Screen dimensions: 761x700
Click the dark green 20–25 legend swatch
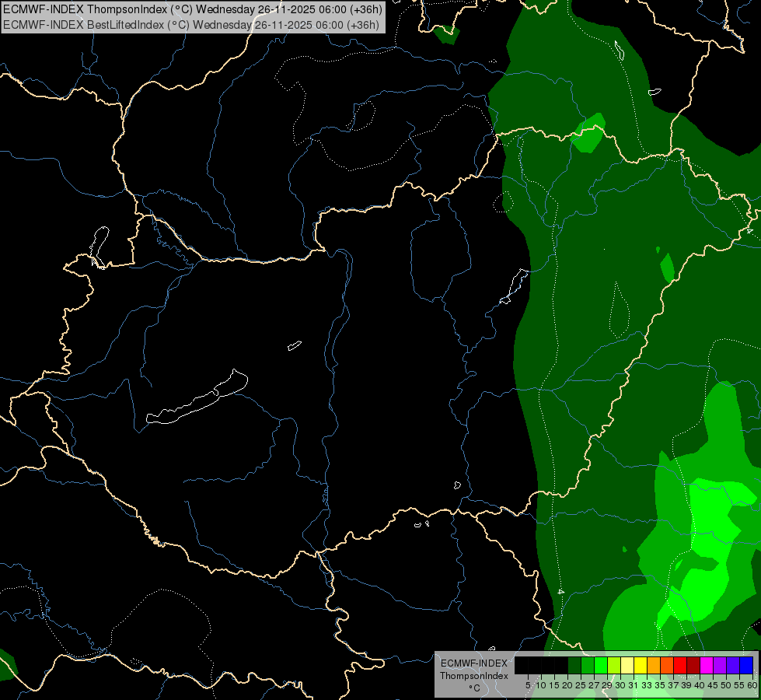pyautogui.click(x=574, y=665)
